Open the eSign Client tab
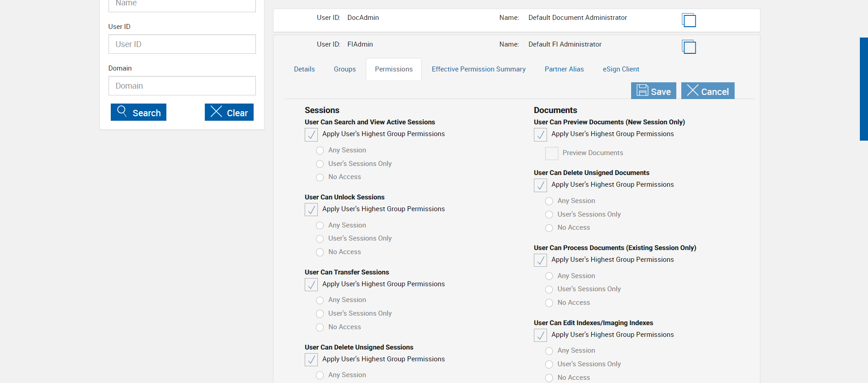868x383 pixels. [x=621, y=69]
